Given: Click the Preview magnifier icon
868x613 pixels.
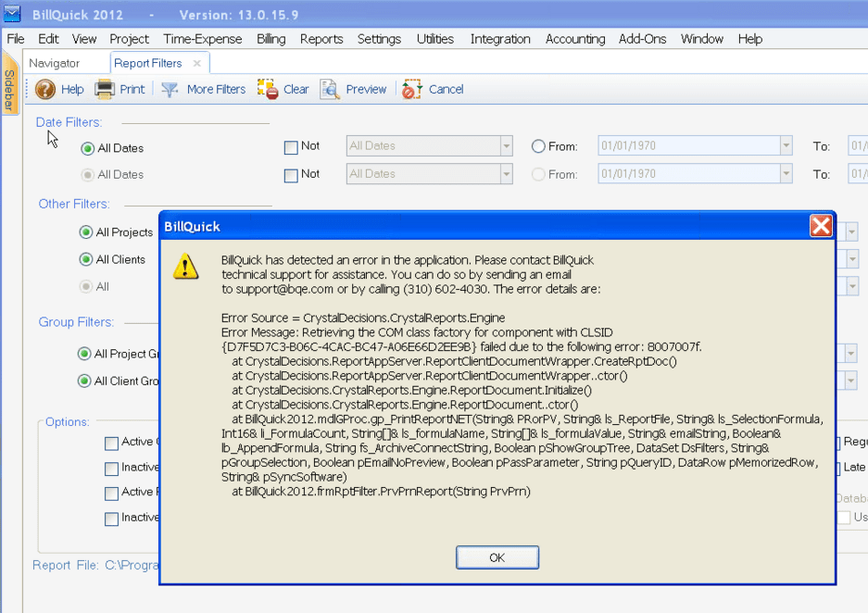Looking at the screenshot, I should pos(330,89).
